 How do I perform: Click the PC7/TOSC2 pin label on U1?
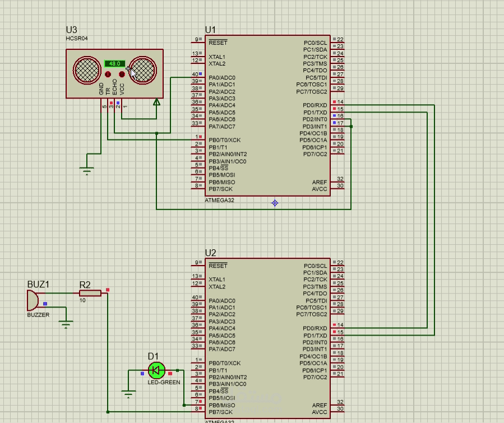coord(312,91)
